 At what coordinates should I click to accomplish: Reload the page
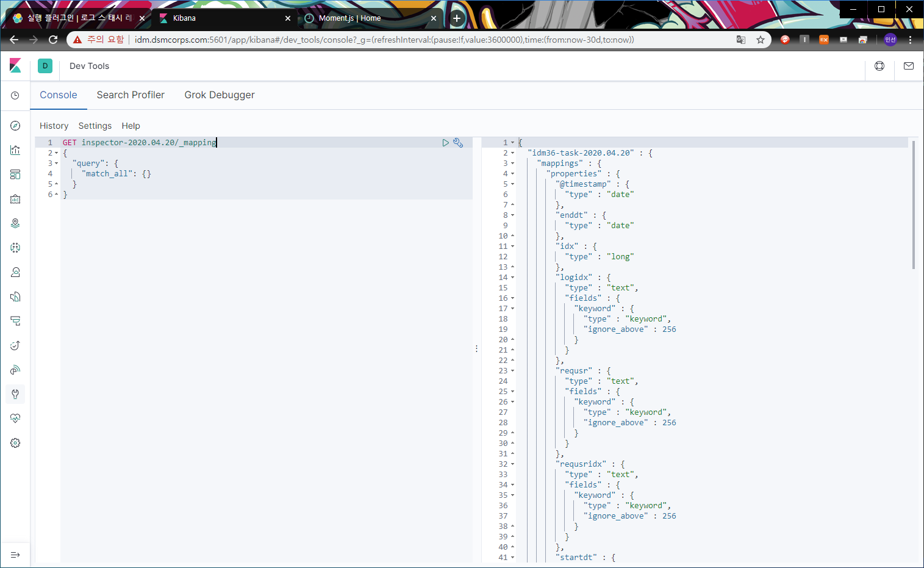pos(53,40)
